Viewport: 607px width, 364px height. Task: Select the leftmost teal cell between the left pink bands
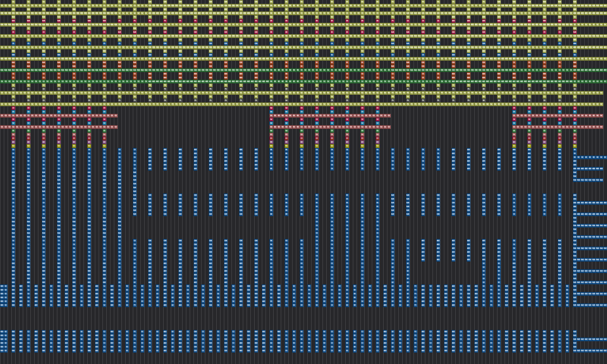[13, 123]
